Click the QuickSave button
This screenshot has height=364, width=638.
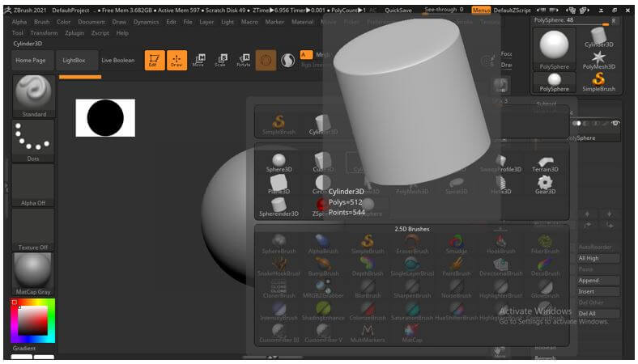coord(398,11)
